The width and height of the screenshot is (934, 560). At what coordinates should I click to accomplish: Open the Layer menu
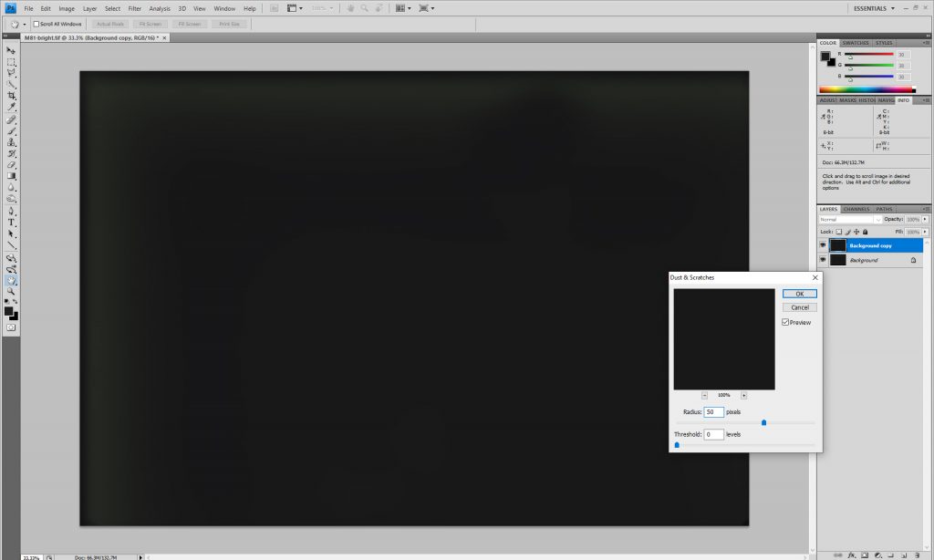click(89, 8)
